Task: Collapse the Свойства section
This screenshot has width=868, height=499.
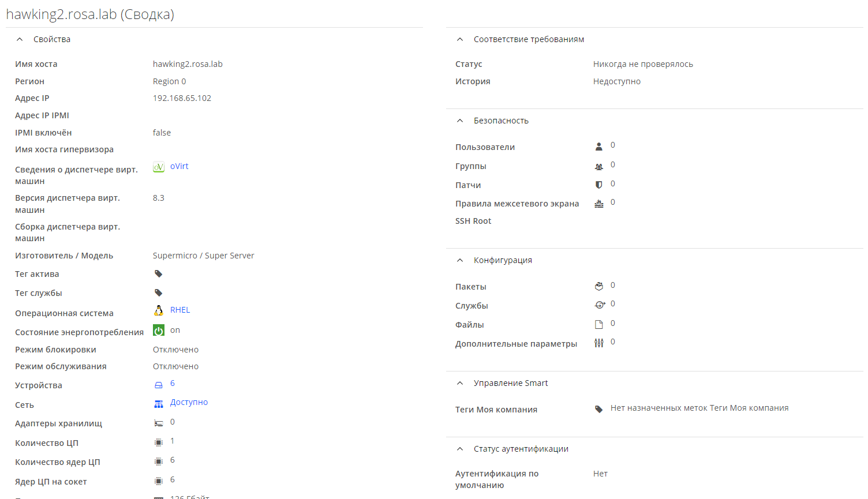Action: coord(20,39)
